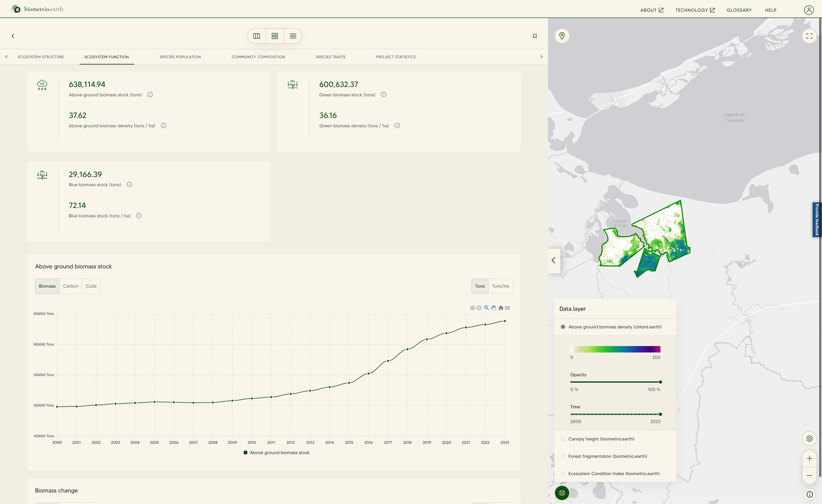
Task: Expand the map to fullscreen
Action: tap(809, 36)
